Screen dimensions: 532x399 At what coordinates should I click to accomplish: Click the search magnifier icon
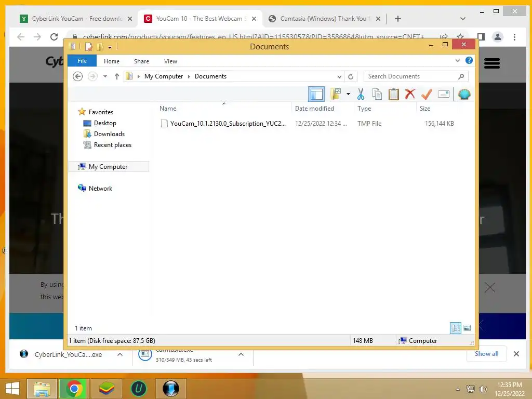tap(461, 76)
